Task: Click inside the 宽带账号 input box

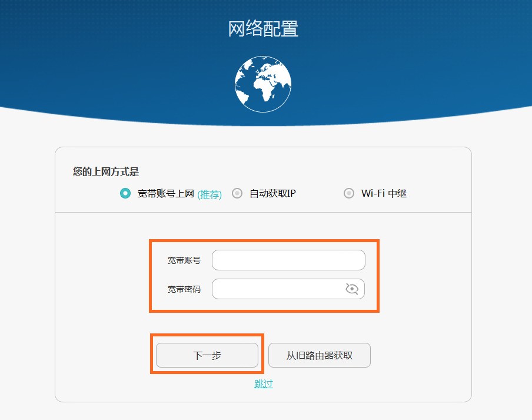Action: click(288, 260)
